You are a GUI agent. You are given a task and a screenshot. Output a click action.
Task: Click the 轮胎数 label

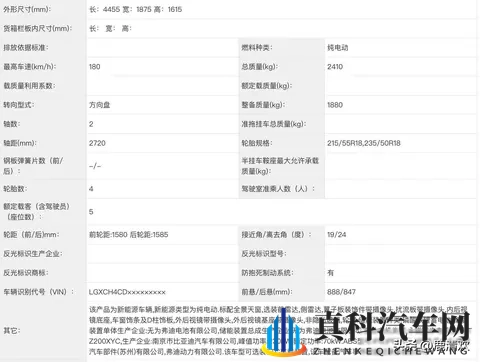(x=15, y=189)
